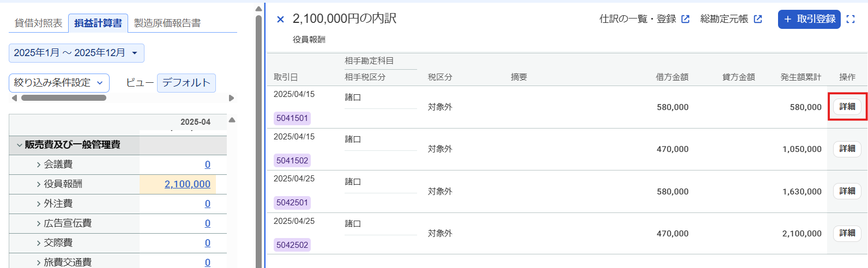Click the 2025-04 column header

(x=195, y=122)
